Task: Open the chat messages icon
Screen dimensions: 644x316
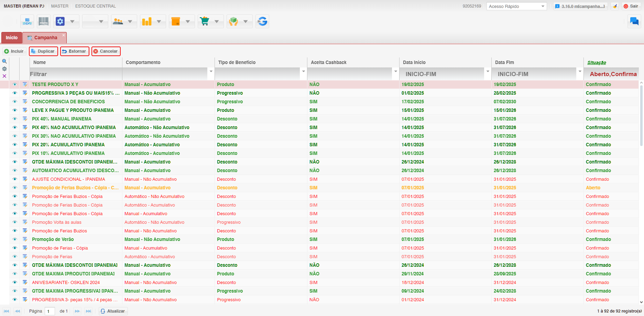Action: click(634, 21)
